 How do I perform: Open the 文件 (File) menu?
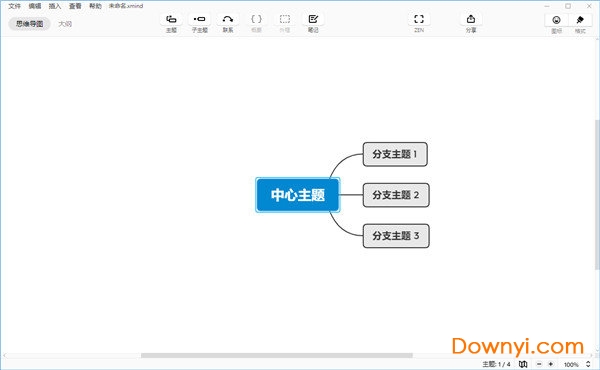15,6
